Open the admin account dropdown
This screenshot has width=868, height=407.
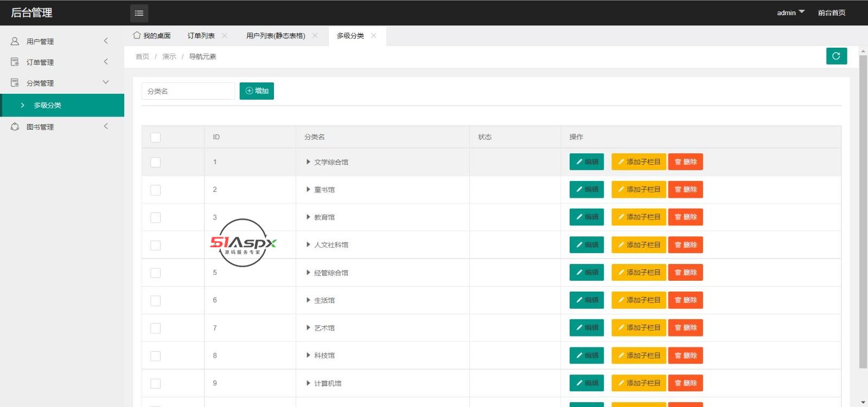point(790,12)
